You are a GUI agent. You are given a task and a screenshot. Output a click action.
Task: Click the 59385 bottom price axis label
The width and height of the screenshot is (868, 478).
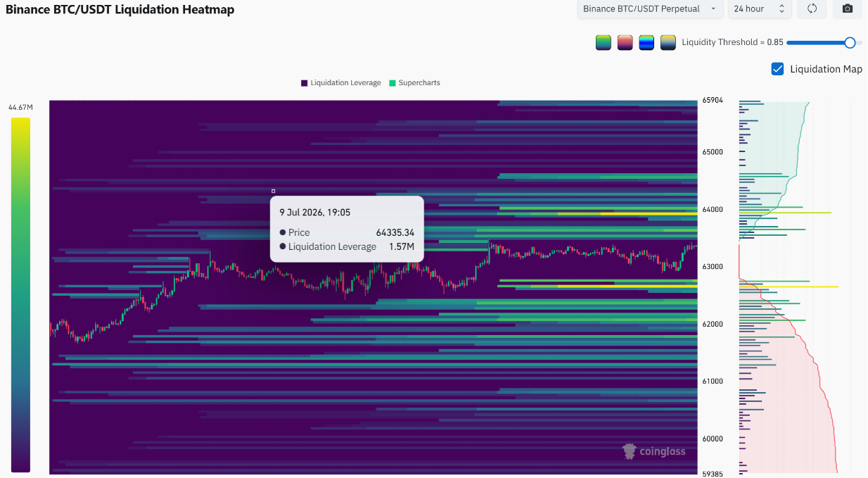point(713,474)
